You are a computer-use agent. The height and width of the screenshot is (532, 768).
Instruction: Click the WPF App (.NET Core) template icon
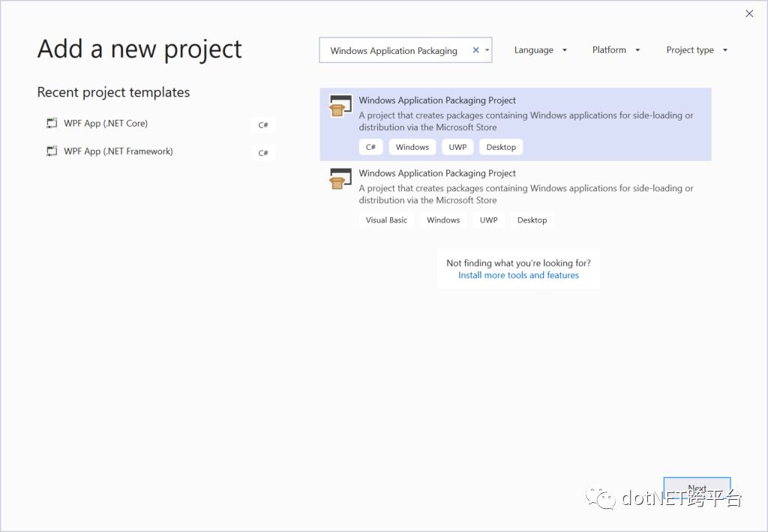click(x=52, y=123)
